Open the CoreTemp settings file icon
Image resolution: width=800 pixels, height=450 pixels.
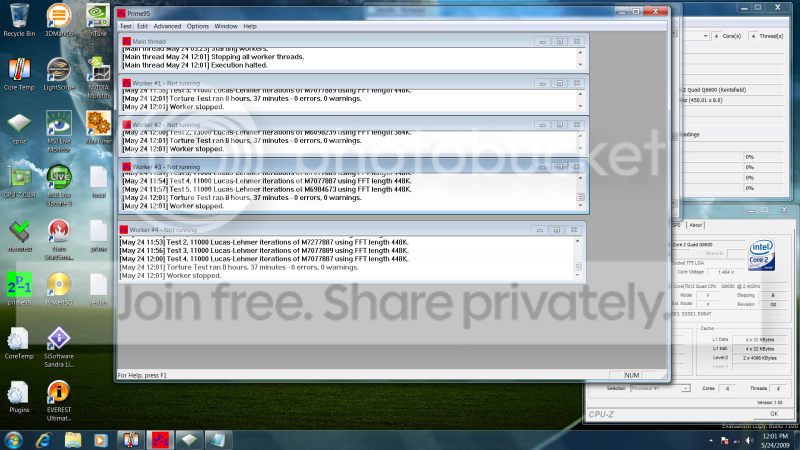(x=19, y=343)
